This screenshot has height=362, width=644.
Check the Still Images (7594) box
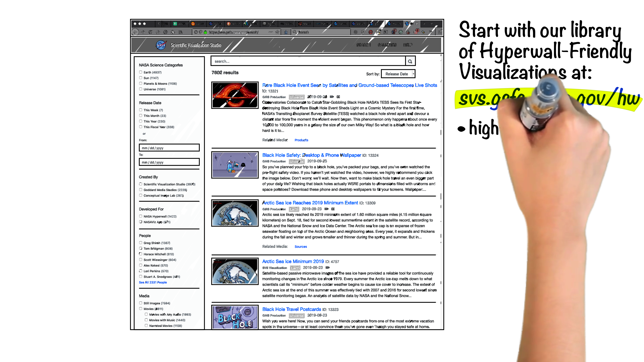pyautogui.click(x=141, y=303)
